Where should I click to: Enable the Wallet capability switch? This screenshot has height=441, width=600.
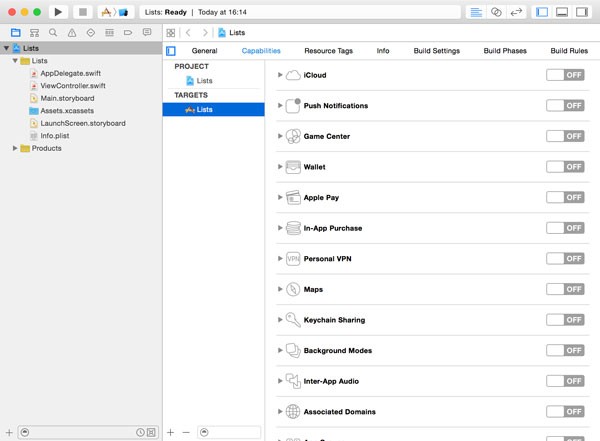pos(565,167)
